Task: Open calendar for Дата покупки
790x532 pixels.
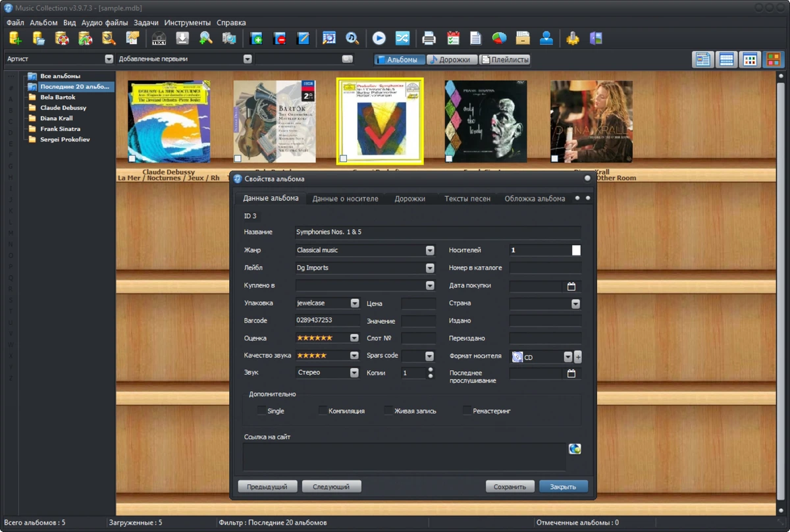Action: 571,286
